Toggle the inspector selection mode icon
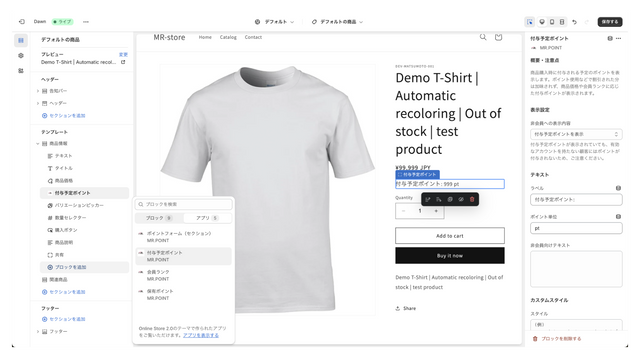 [529, 22]
